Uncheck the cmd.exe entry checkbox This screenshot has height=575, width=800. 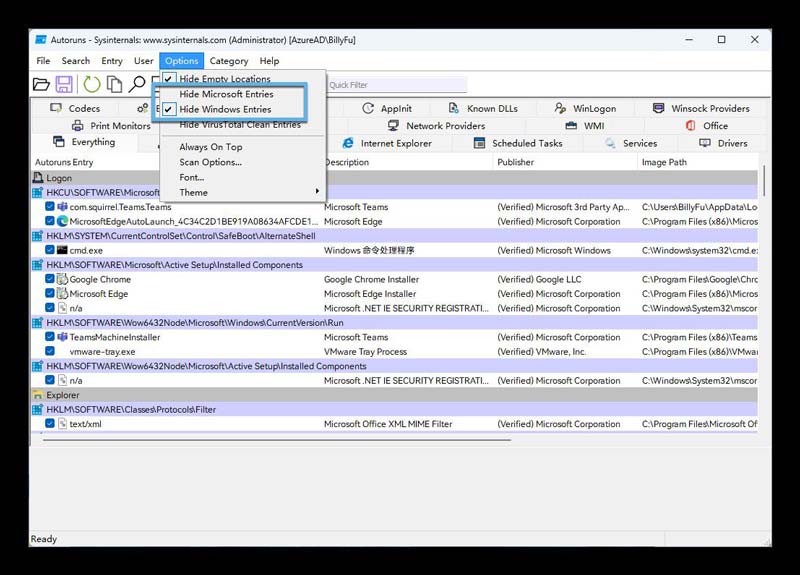pyautogui.click(x=49, y=250)
